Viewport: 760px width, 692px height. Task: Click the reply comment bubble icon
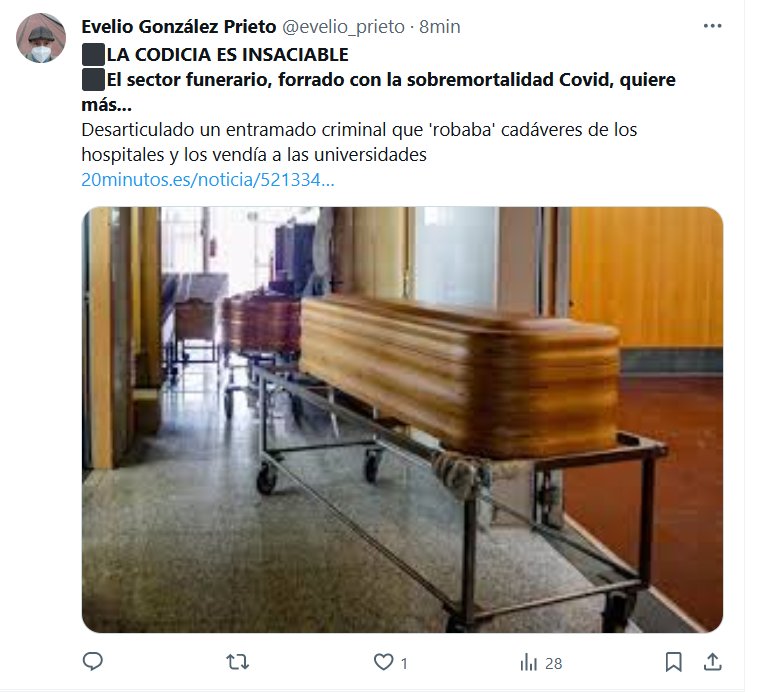pos(93,661)
